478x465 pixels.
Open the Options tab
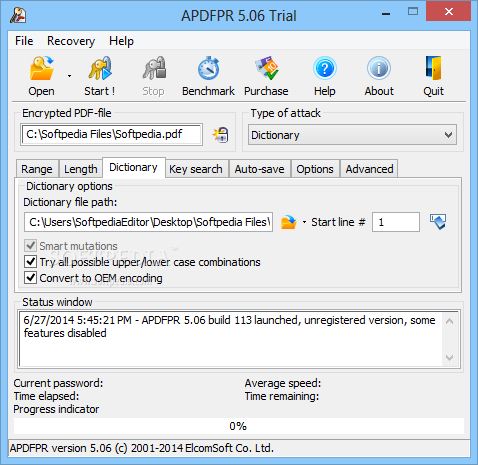[315, 169]
